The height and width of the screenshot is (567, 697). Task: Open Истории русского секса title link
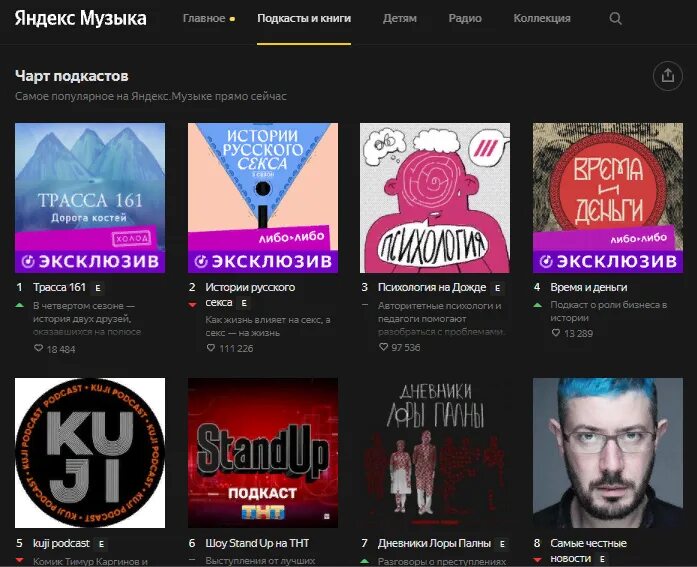tap(250, 295)
